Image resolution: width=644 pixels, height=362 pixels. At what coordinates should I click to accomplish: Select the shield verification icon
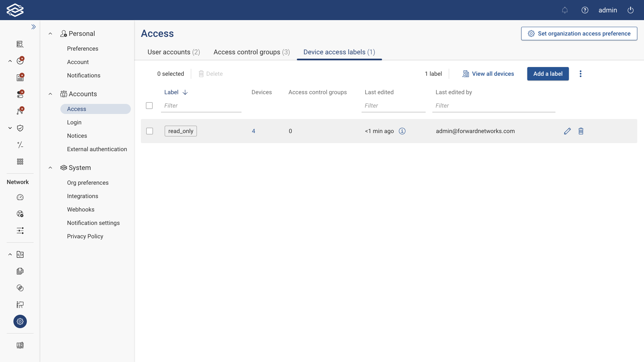(x=20, y=128)
